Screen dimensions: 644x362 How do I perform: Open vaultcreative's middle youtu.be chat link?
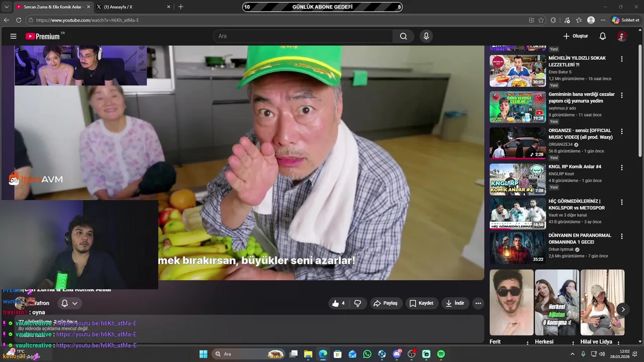point(96,334)
